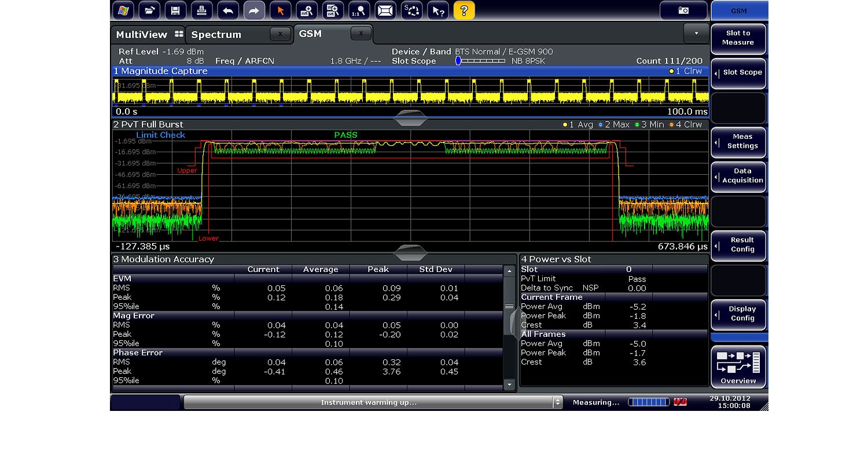Open a file with the Open icon
The image size is (868, 463).
coord(150,10)
